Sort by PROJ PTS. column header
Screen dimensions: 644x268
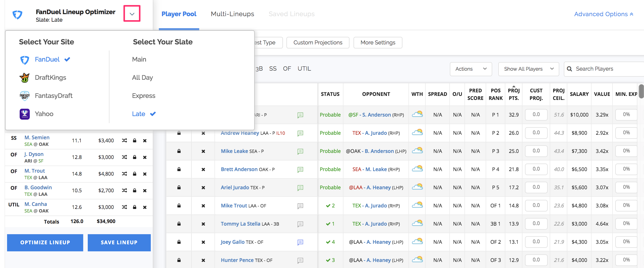click(514, 94)
